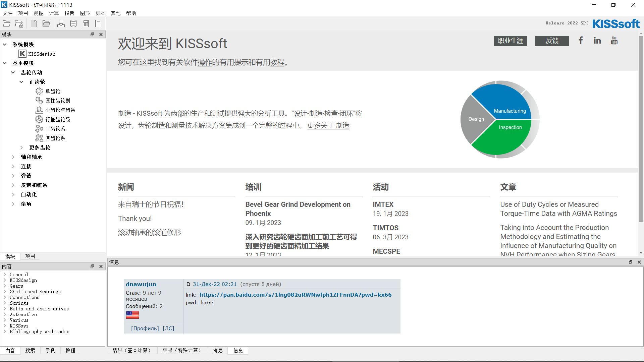The image size is (644, 362).
Task: Click the 反馈 button
Action: (x=552, y=41)
